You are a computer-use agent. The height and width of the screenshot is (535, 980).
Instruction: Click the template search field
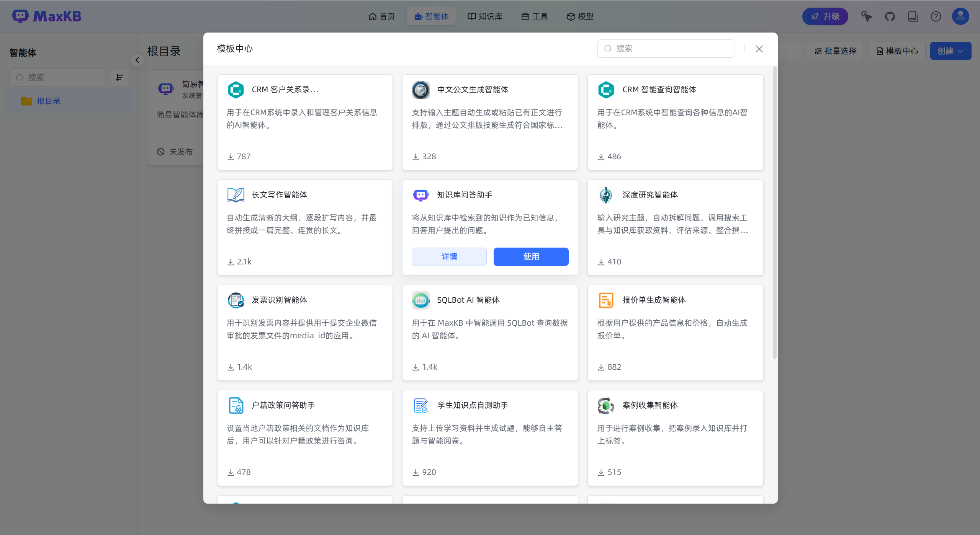666,48
